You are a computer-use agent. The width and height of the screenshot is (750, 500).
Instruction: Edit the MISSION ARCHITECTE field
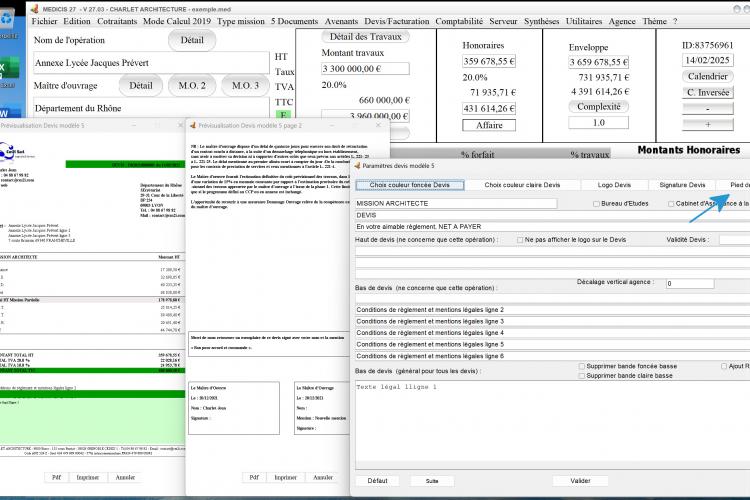[456, 203]
